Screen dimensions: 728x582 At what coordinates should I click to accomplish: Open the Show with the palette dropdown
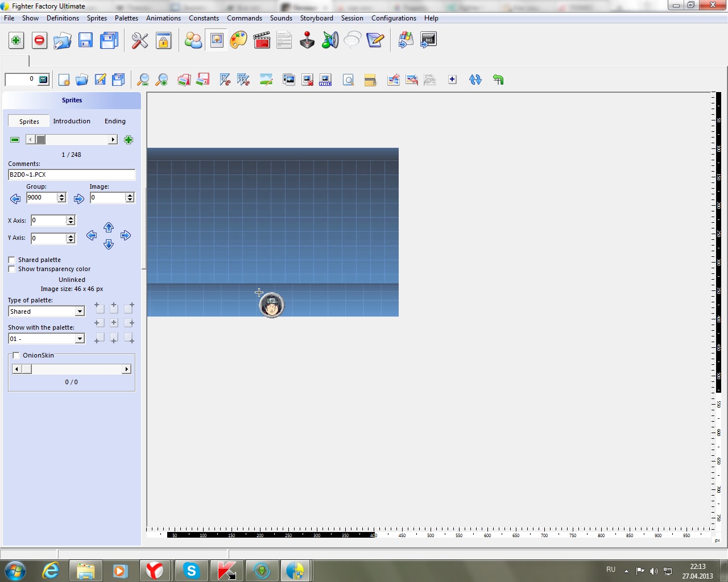[x=80, y=339]
